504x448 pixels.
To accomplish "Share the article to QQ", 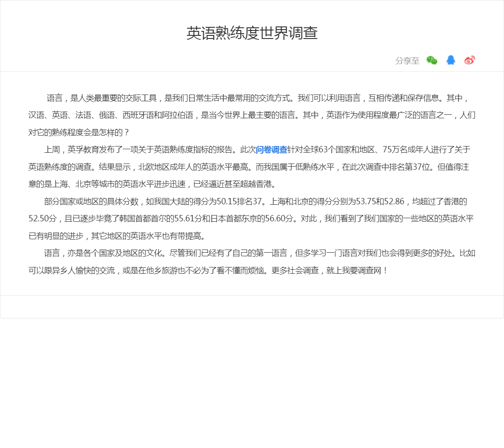I will [451, 60].
